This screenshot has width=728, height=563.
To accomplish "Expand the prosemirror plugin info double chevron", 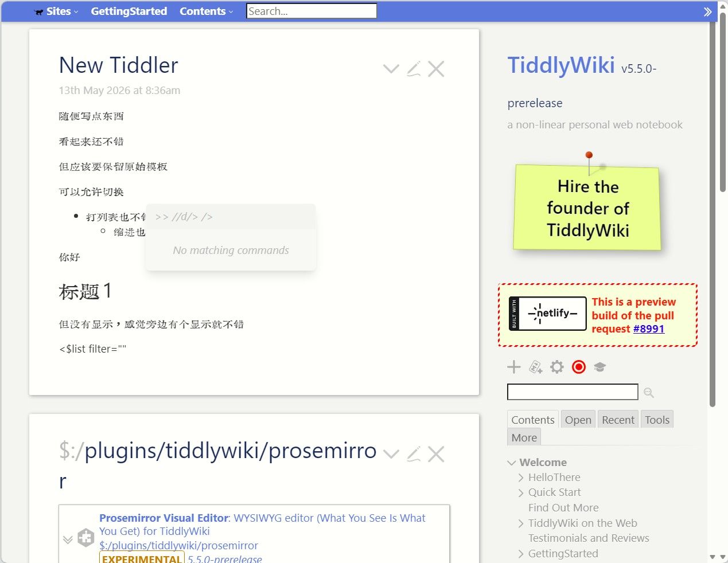I will pos(68,539).
